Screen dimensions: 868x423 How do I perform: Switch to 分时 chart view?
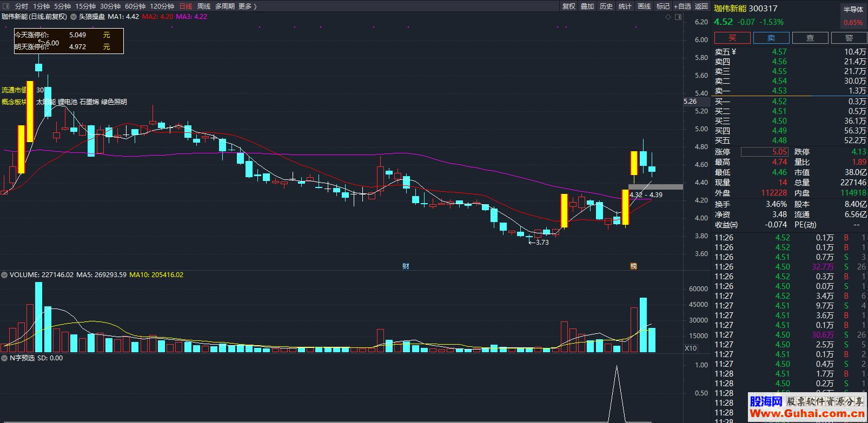(21, 6)
